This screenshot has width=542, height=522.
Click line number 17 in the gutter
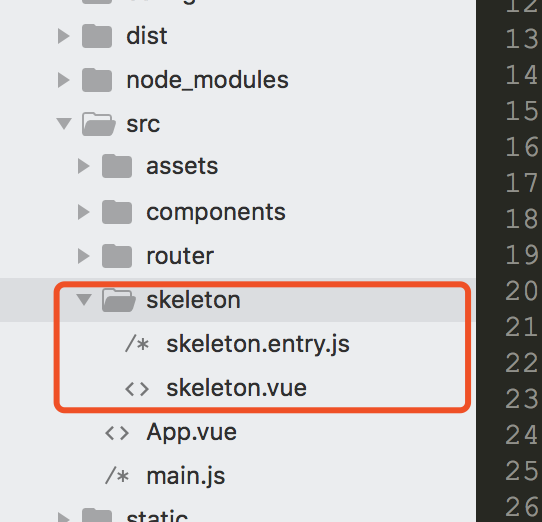coord(522,183)
